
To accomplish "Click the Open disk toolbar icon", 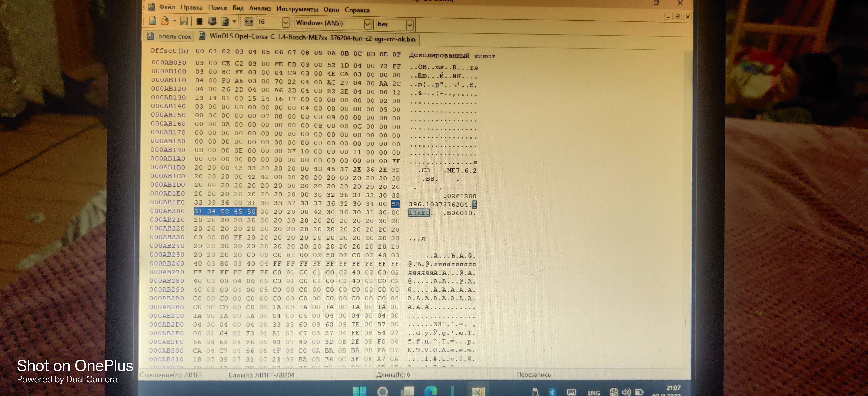I will (212, 21).
